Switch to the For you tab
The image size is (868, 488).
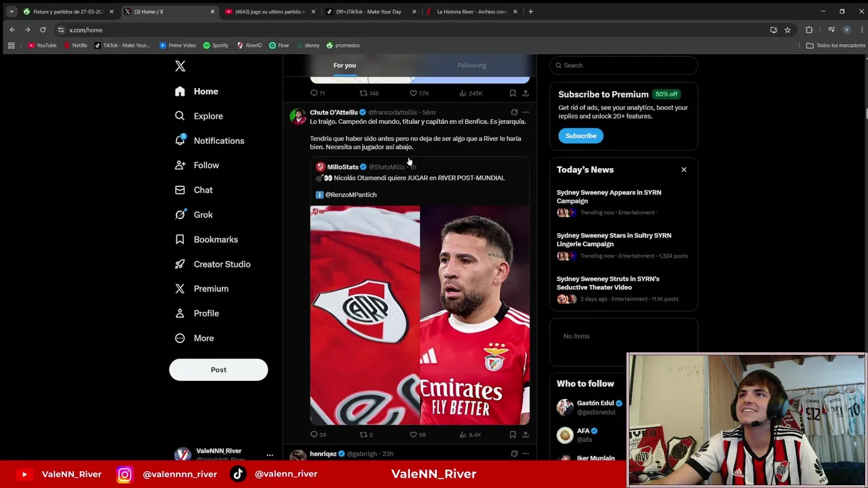(344, 65)
